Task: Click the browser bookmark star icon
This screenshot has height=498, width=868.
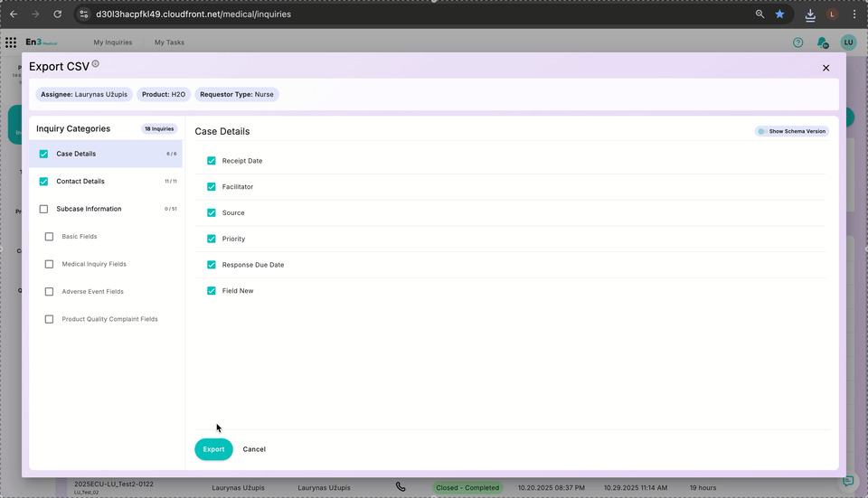Action: tap(779, 14)
